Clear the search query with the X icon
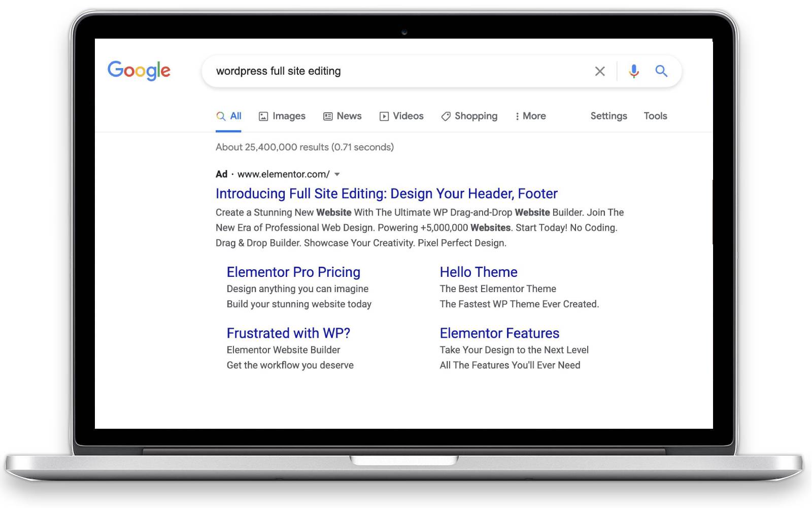 (600, 71)
